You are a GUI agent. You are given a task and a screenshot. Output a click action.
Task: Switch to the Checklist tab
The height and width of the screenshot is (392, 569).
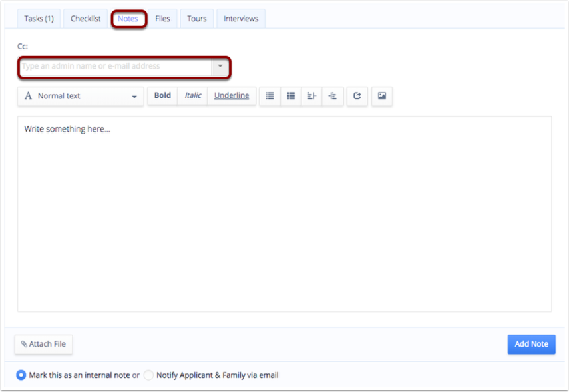(x=86, y=19)
